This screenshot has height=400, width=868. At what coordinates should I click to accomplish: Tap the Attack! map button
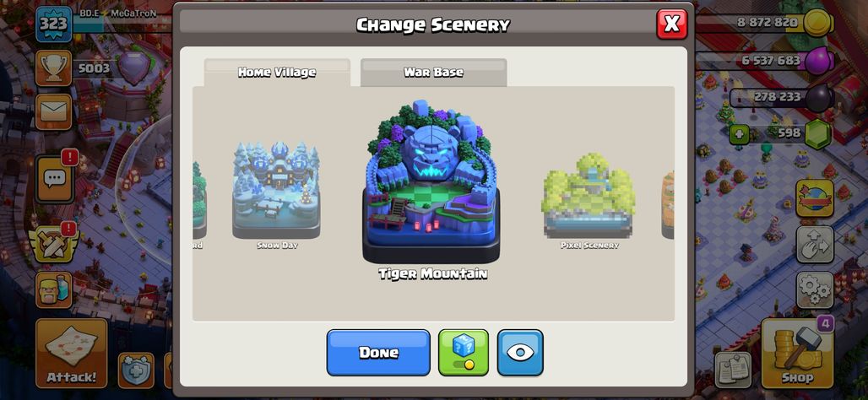(72, 353)
